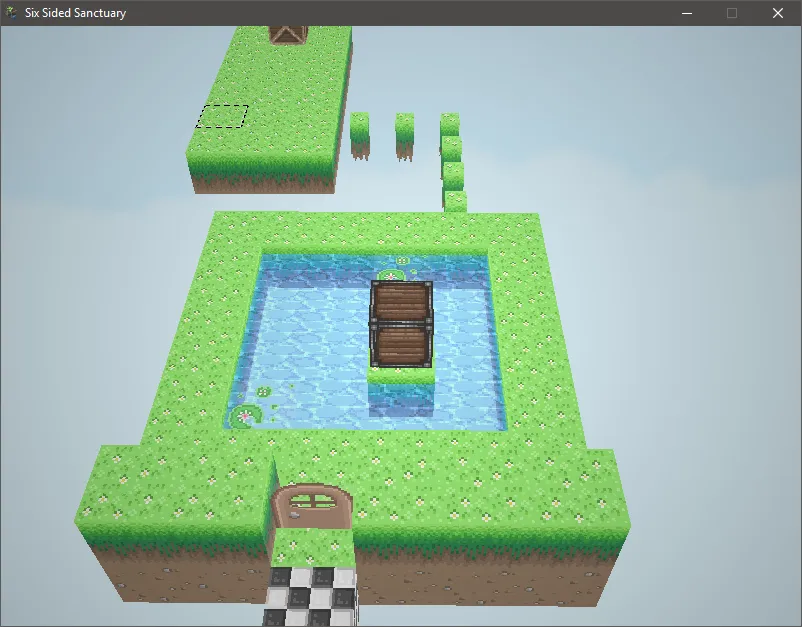
Task: Click the small lily pad near the pond's top edge
Action: click(x=402, y=261)
